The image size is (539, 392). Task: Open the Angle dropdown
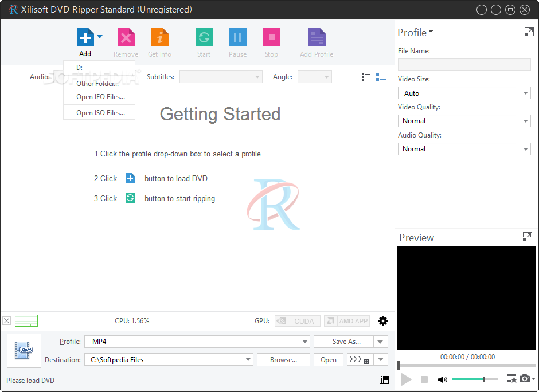coord(315,77)
